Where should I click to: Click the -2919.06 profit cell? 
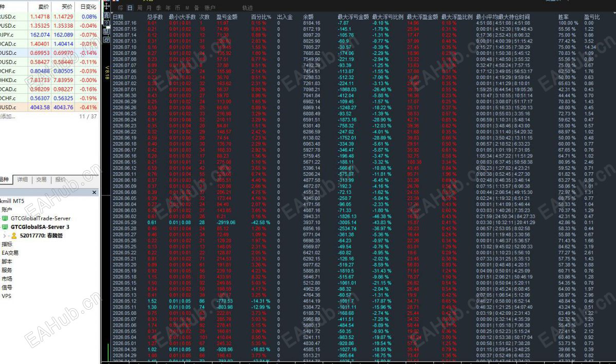(226, 222)
